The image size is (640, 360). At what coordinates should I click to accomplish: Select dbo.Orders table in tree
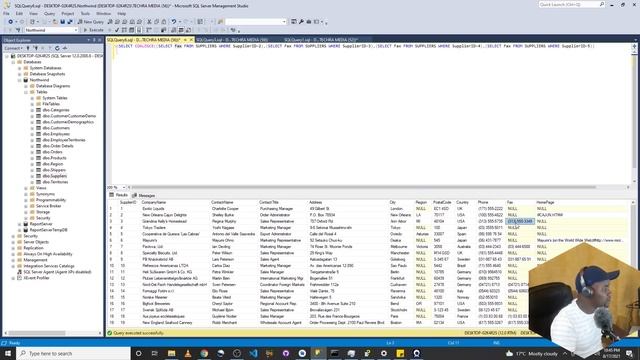pyautogui.click(x=52, y=152)
